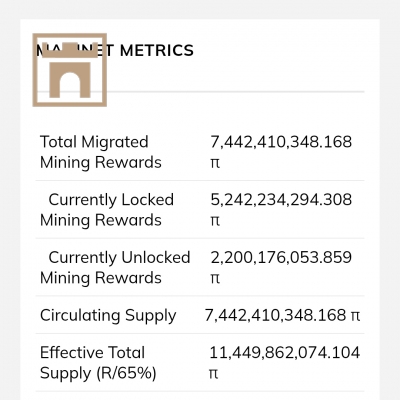Screen dimensions: 400x400
Task: Select the Circulating Supply label
Action: pyautogui.click(x=108, y=315)
